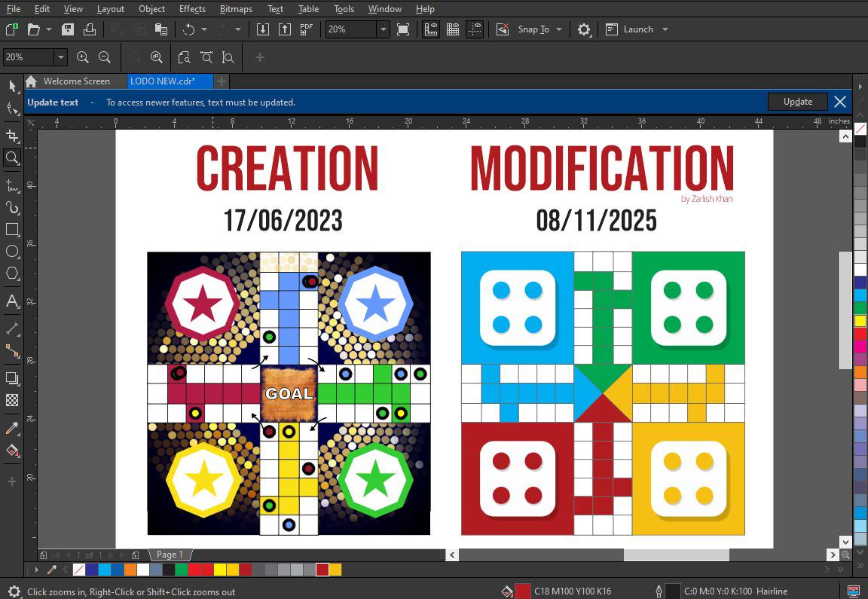Click the horizontal scrollbar left arrow
The height and width of the screenshot is (599, 868).
(x=452, y=554)
